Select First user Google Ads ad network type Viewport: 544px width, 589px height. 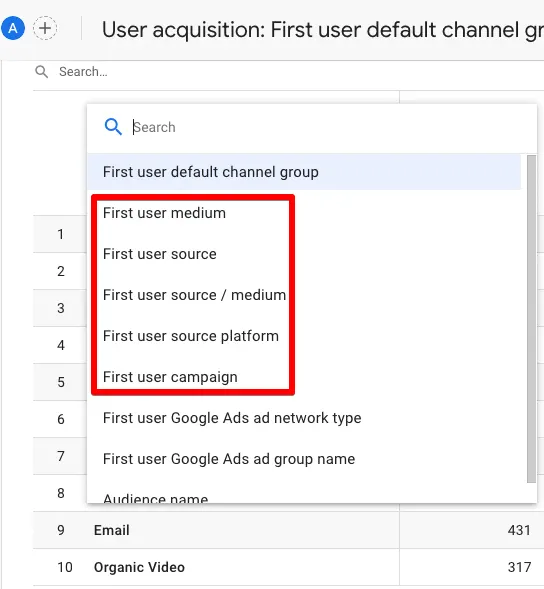(x=232, y=418)
